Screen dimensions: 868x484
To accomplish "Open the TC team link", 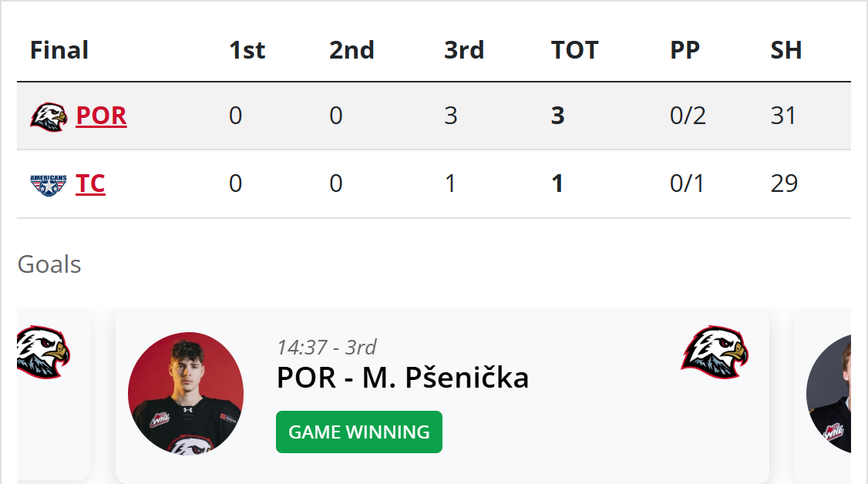I will [x=90, y=184].
